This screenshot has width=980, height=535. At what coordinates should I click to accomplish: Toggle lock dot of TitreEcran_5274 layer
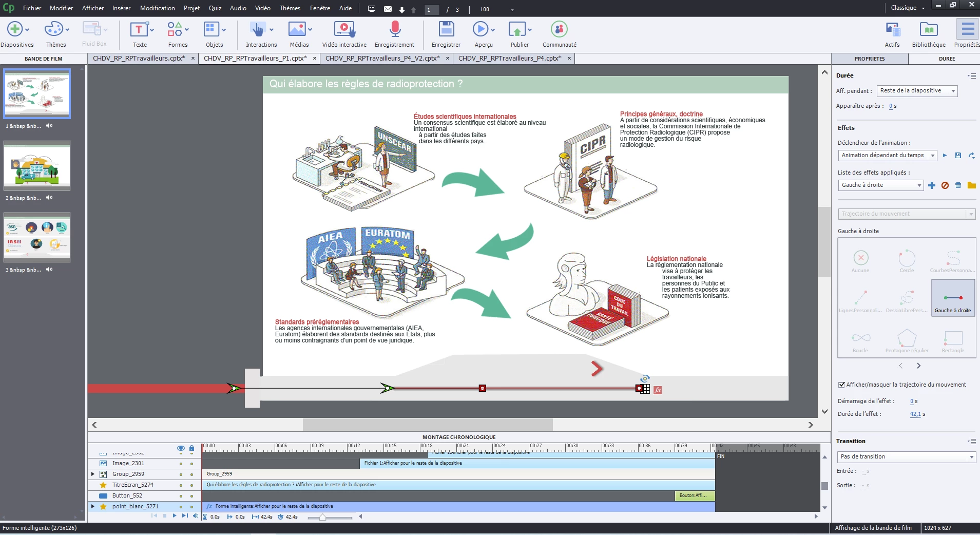tap(191, 485)
